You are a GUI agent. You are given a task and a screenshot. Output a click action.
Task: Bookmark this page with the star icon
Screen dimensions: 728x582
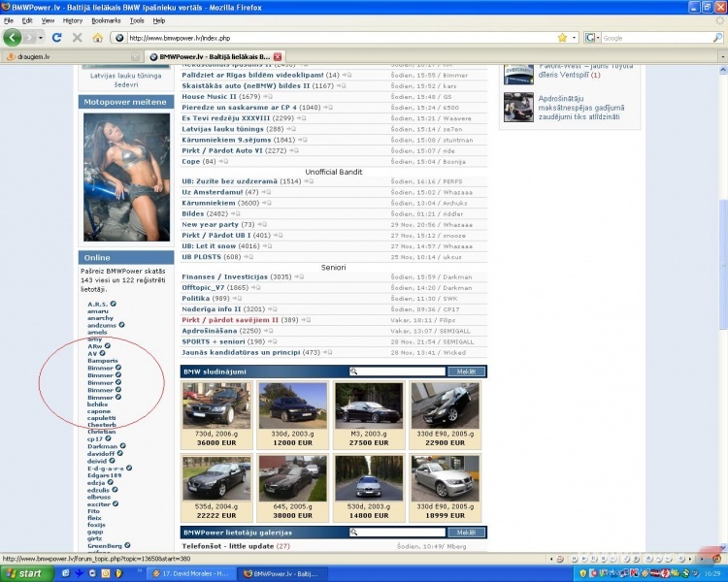[562, 38]
